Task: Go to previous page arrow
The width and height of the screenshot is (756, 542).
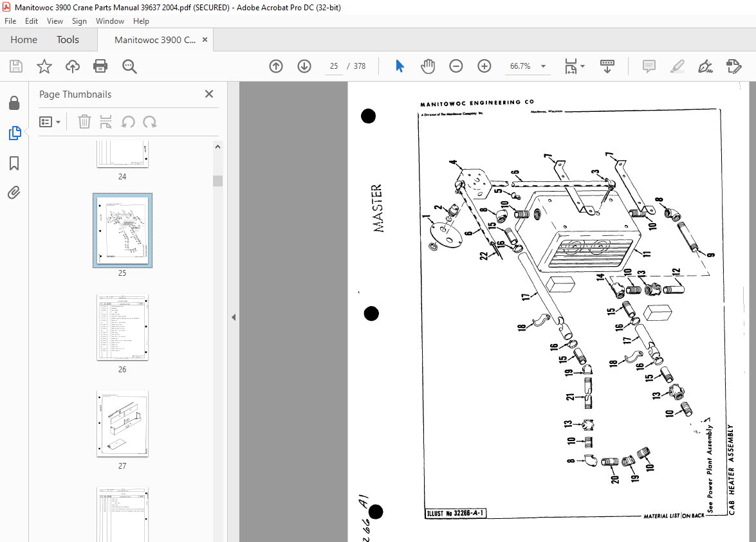Action: click(x=276, y=66)
